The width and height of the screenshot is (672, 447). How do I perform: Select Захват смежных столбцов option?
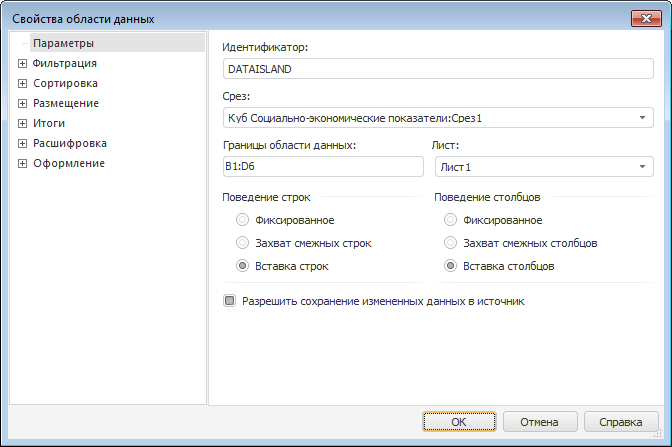click(451, 243)
